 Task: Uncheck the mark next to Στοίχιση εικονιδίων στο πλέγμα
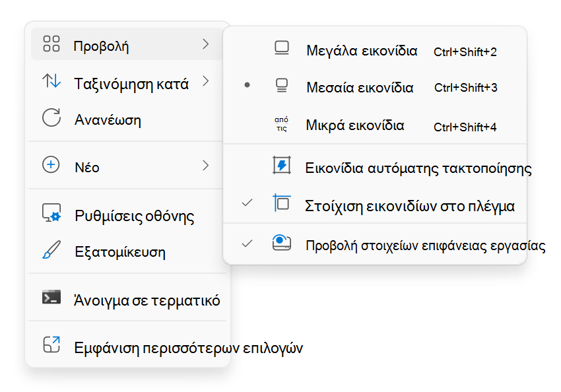[247, 203]
